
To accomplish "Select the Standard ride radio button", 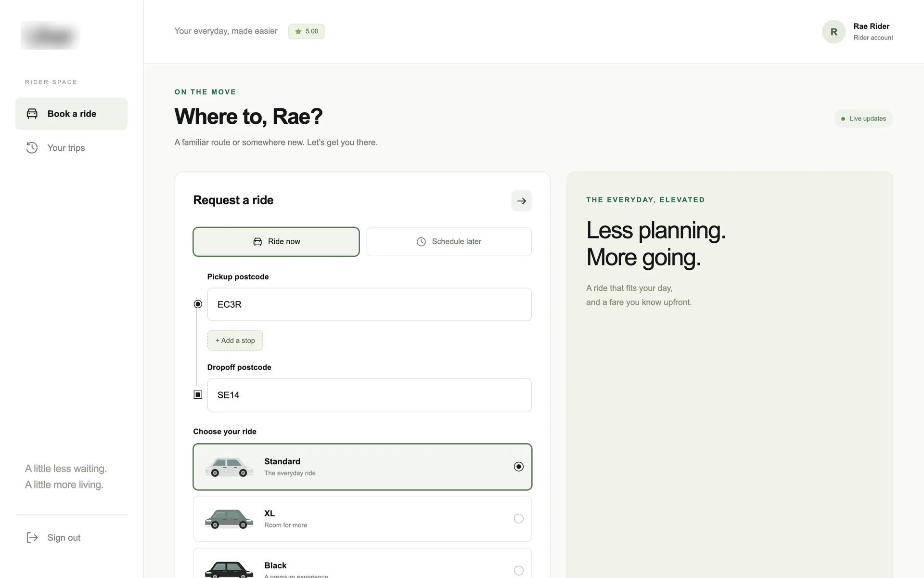I will point(518,466).
